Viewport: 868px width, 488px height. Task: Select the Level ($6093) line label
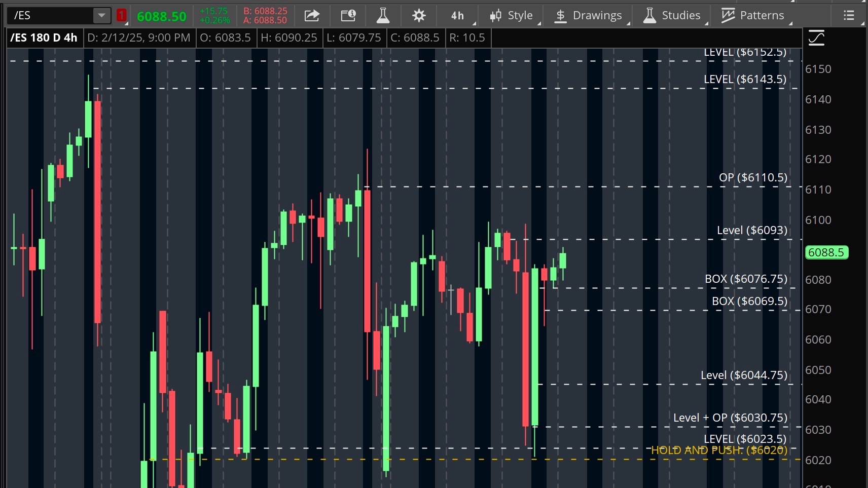pyautogui.click(x=752, y=230)
